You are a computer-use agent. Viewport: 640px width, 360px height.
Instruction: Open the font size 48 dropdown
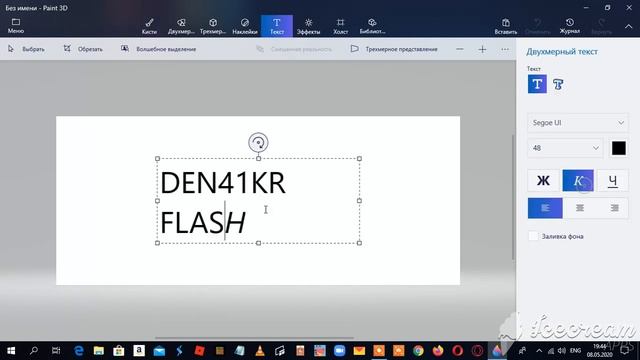[x=565, y=148]
